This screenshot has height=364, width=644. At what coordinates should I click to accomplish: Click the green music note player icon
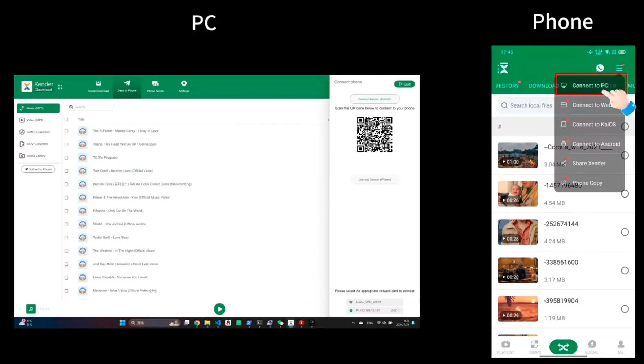tap(31, 309)
